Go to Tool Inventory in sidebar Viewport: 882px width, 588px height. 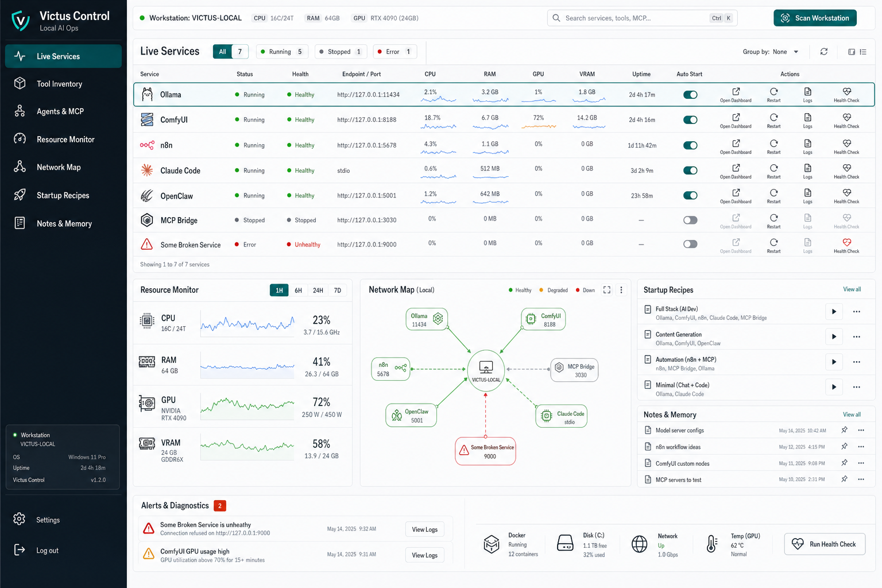(63, 84)
